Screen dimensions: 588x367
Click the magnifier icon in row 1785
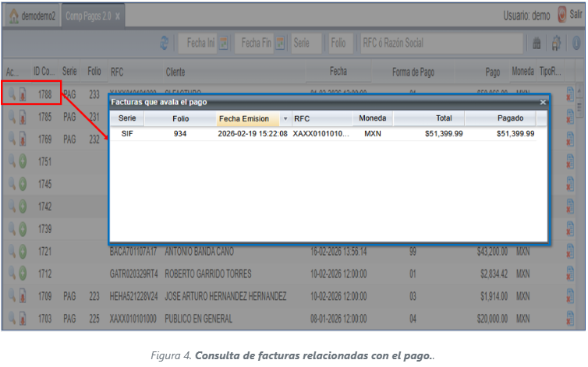pos(11,117)
